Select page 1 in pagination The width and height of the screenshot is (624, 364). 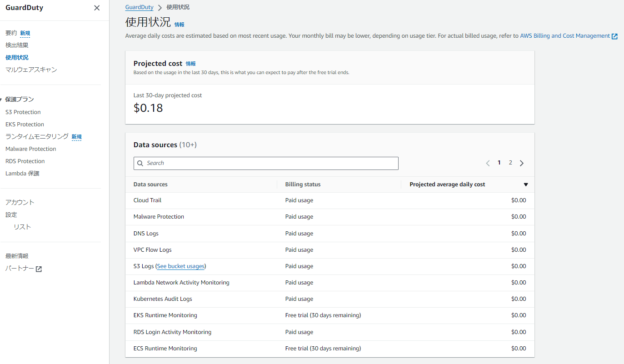[x=499, y=163]
